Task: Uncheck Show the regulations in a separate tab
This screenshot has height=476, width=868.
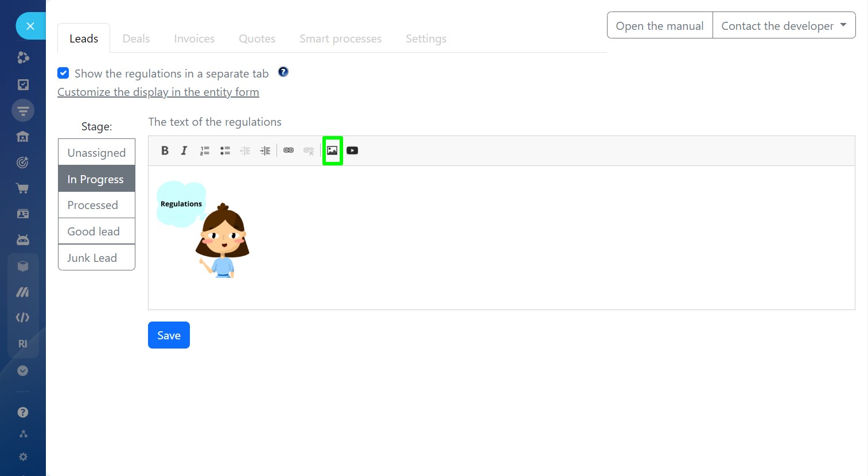Action: pyautogui.click(x=64, y=73)
